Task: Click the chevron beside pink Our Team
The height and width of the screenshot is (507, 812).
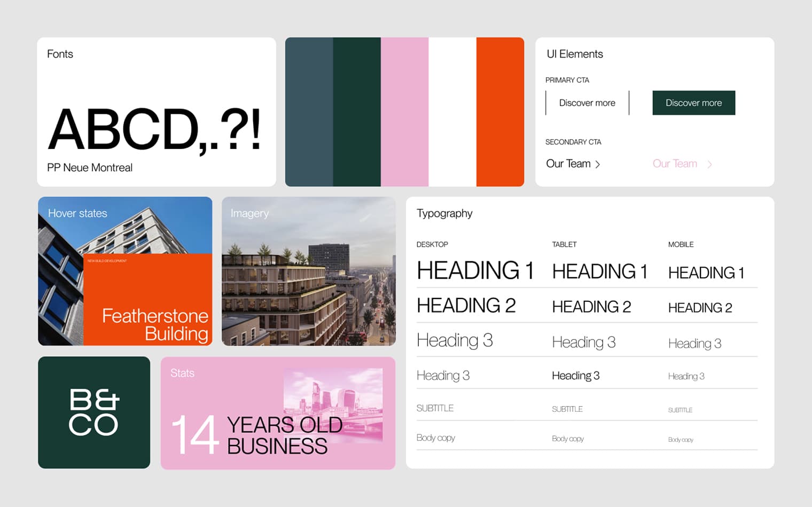Action: point(709,164)
